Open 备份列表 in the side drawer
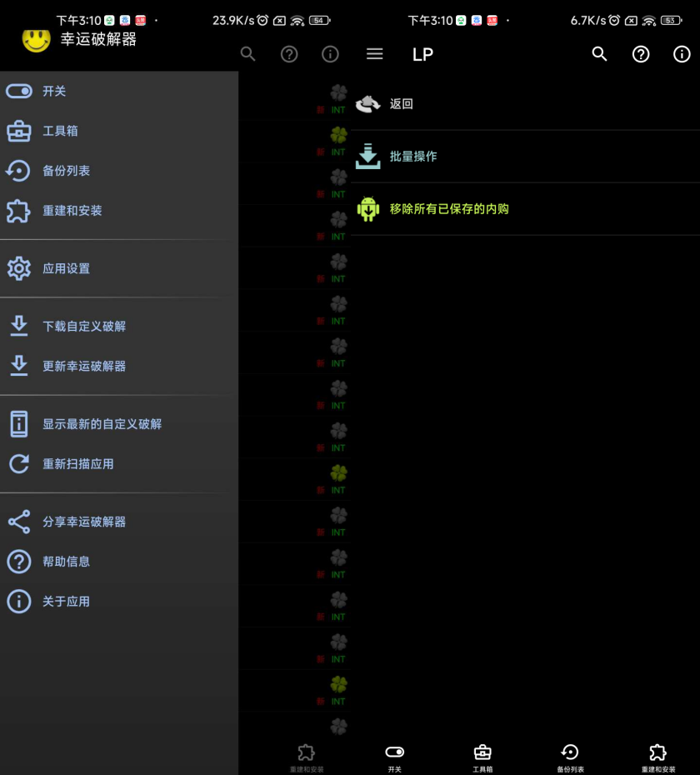This screenshot has width=700, height=775. [x=66, y=171]
